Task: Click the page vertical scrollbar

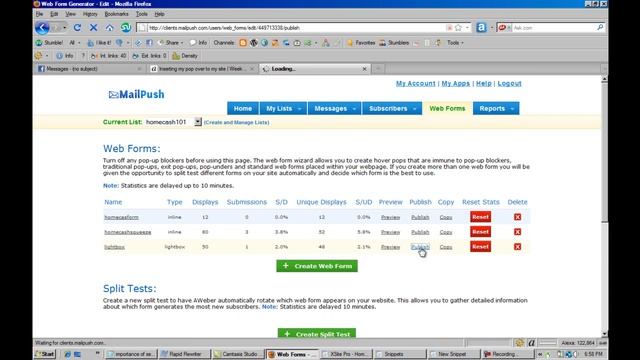Action: pos(604,206)
